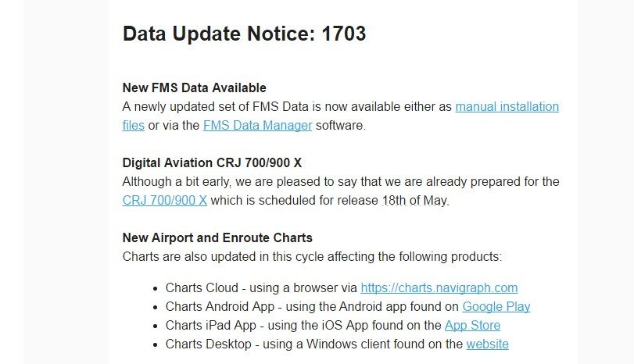Click the bold "Digital Aviation CRJ 700/900 X" heading

(212, 162)
